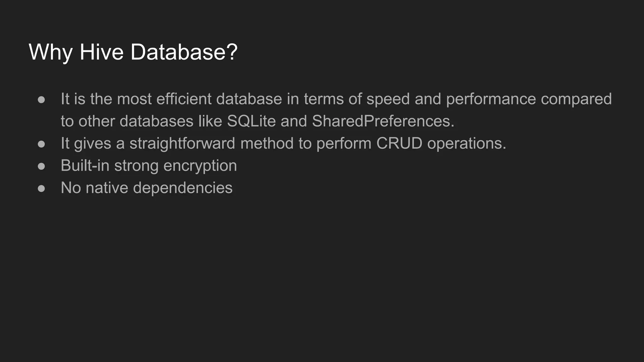Click the word "straightforward"
644x362 pixels.
(x=182, y=143)
